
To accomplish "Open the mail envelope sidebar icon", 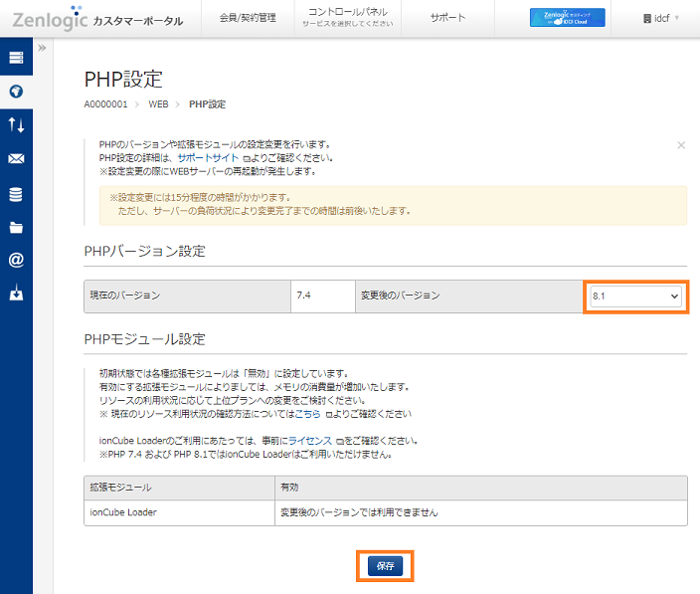I will point(16,159).
